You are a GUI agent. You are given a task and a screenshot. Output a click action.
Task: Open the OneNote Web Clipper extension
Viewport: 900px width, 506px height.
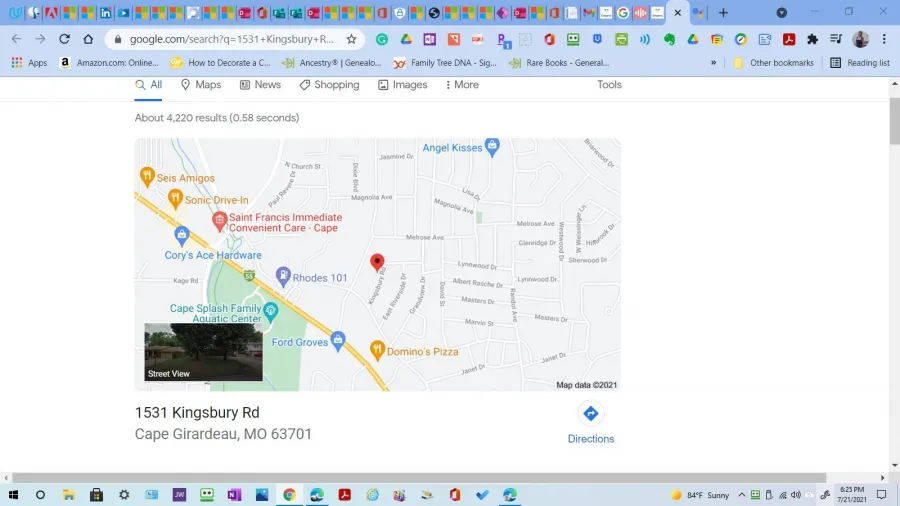(430, 39)
